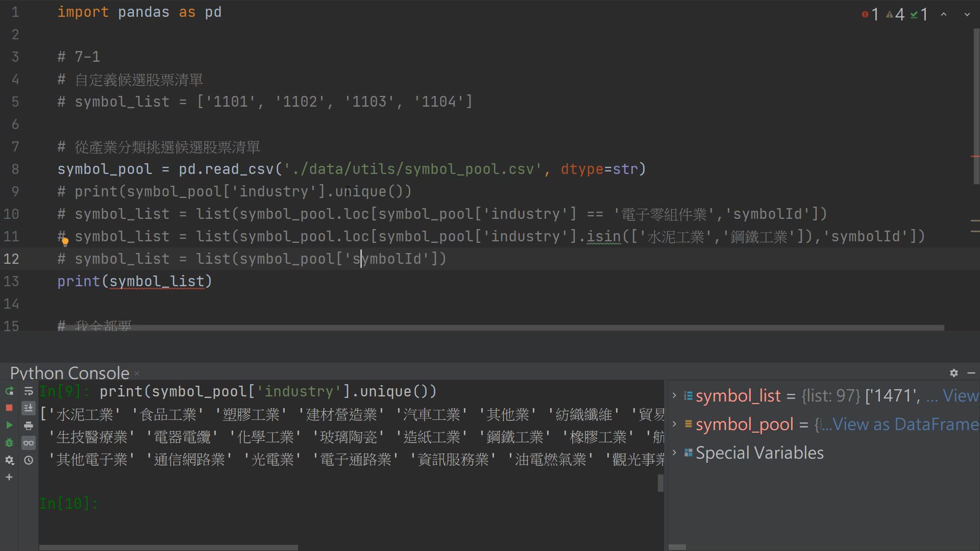Stop the console with red square
980x551 pixels.
pos(9,408)
